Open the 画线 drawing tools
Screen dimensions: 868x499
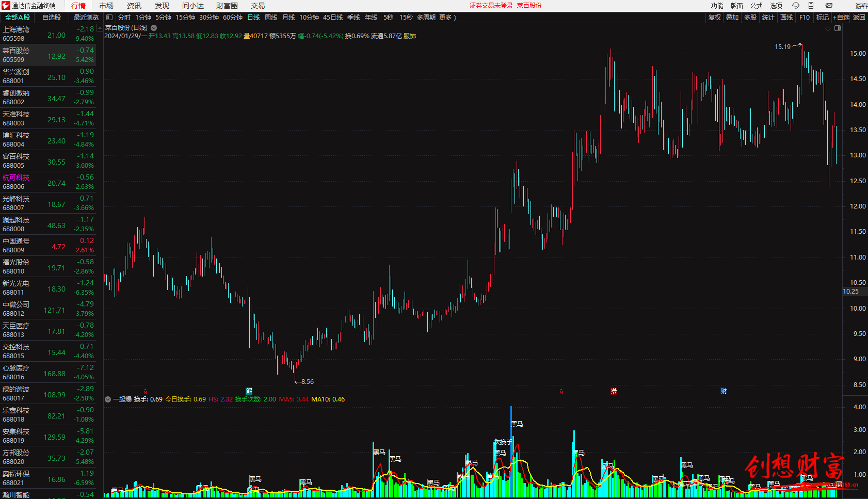click(786, 18)
